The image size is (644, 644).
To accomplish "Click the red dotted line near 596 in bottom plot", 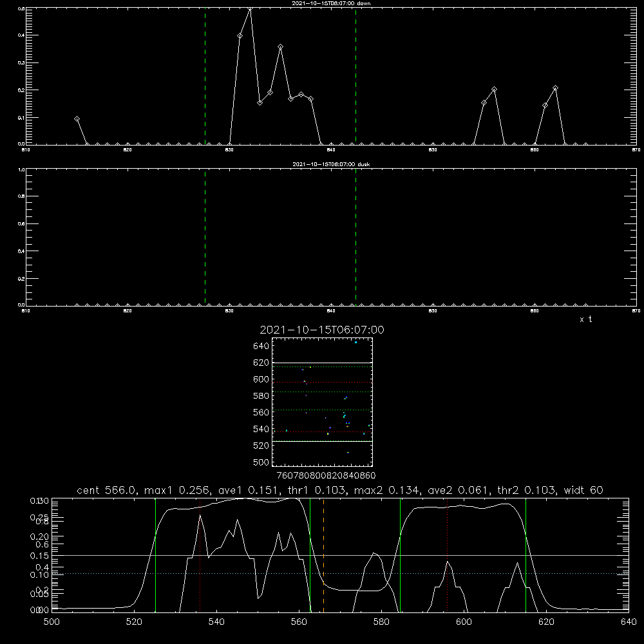I will click(448, 555).
